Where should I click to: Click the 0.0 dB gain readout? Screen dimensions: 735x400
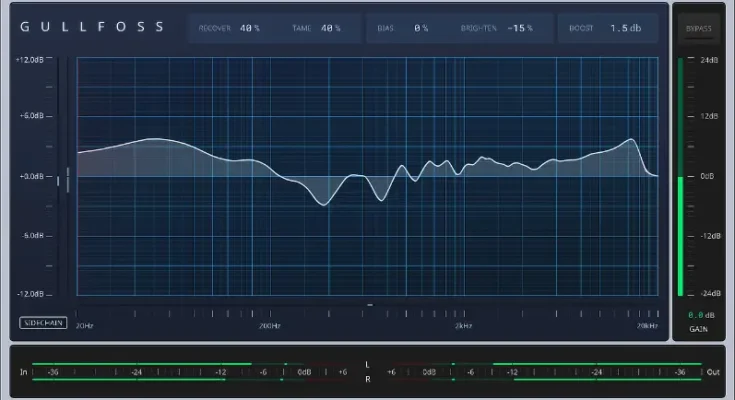coord(698,314)
